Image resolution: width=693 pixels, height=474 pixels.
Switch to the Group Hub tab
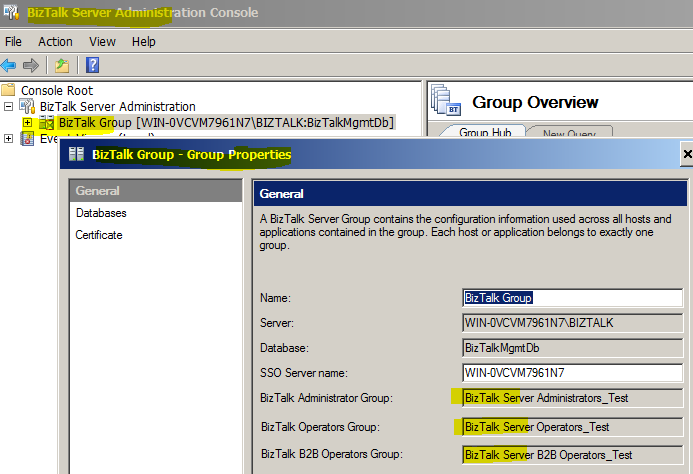pyautogui.click(x=485, y=132)
